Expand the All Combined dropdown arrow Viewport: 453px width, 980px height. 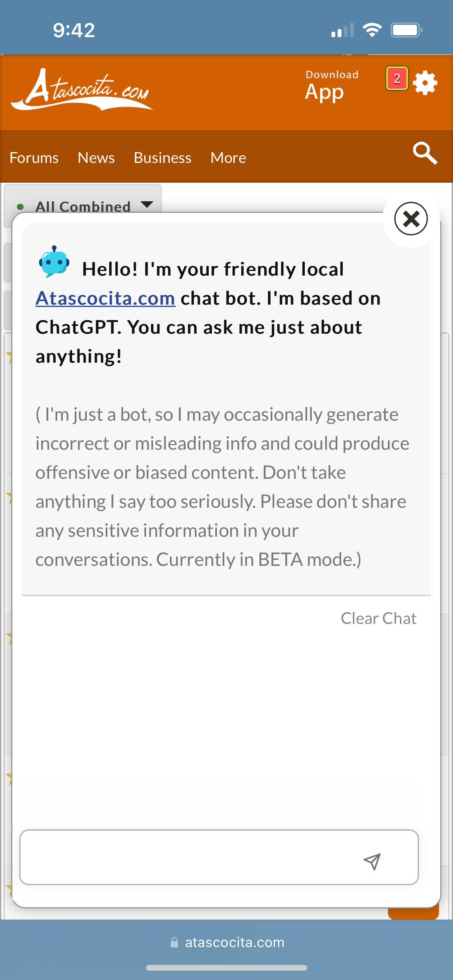[x=147, y=204]
